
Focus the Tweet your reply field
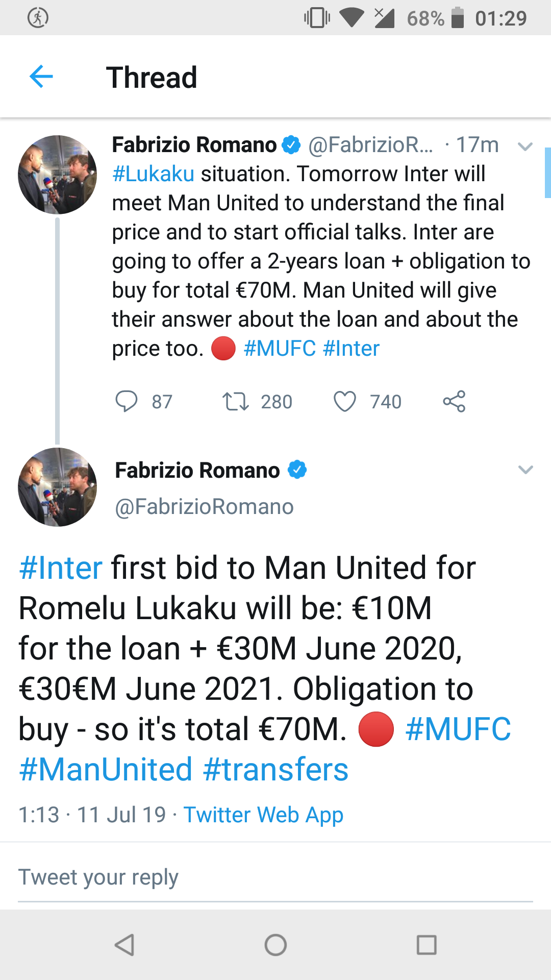click(275, 878)
